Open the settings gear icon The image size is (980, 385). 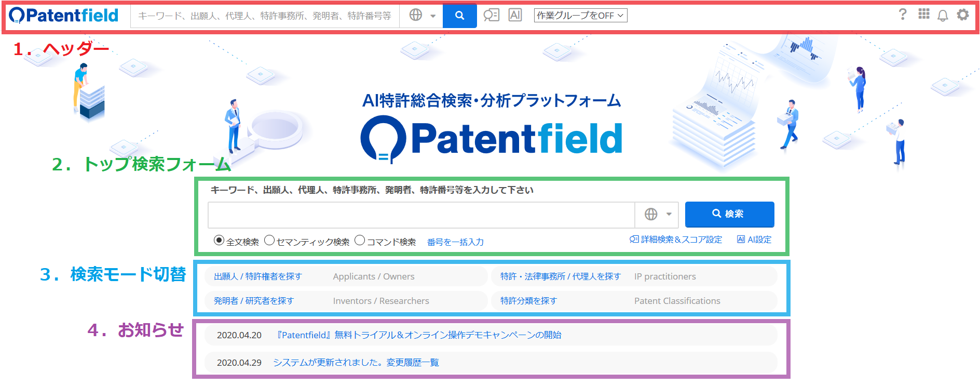tap(963, 15)
